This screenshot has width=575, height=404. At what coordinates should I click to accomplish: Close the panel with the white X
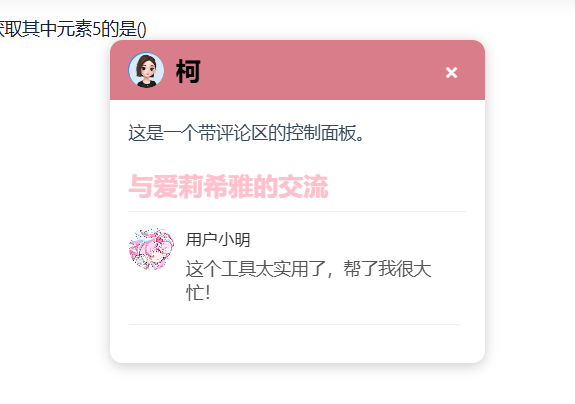[x=451, y=72]
